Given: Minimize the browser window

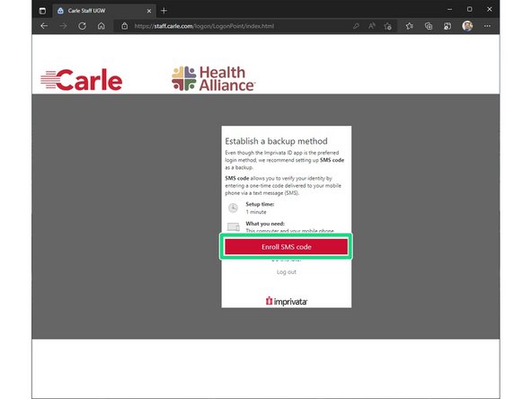Looking at the screenshot, I should [x=449, y=10].
